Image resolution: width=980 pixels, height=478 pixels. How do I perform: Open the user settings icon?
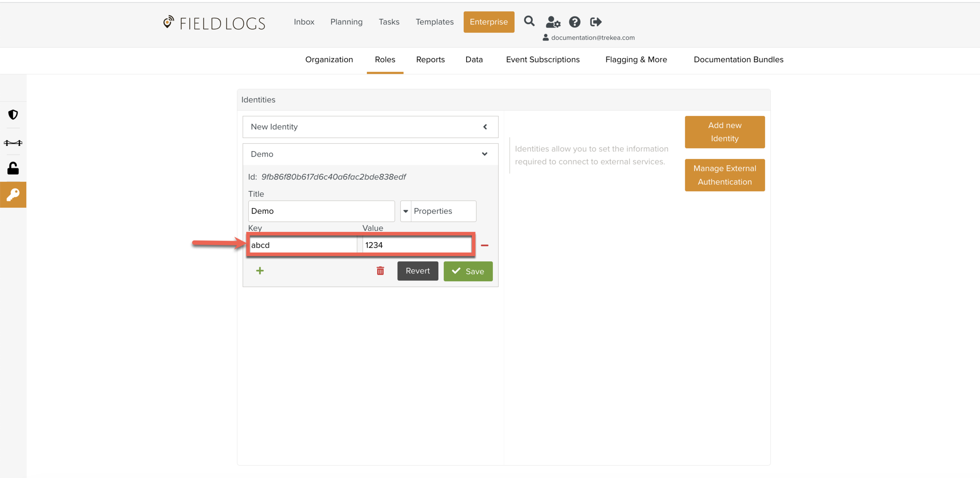coord(553,22)
